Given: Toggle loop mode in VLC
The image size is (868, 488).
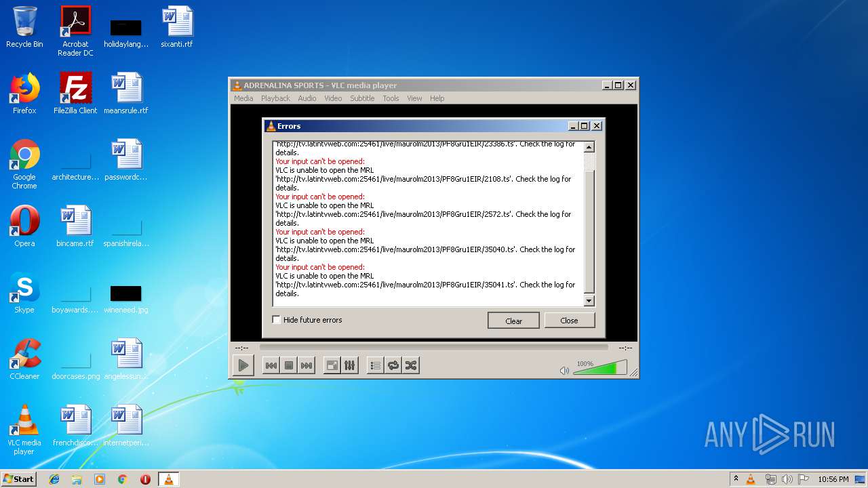Looking at the screenshot, I should tap(393, 365).
